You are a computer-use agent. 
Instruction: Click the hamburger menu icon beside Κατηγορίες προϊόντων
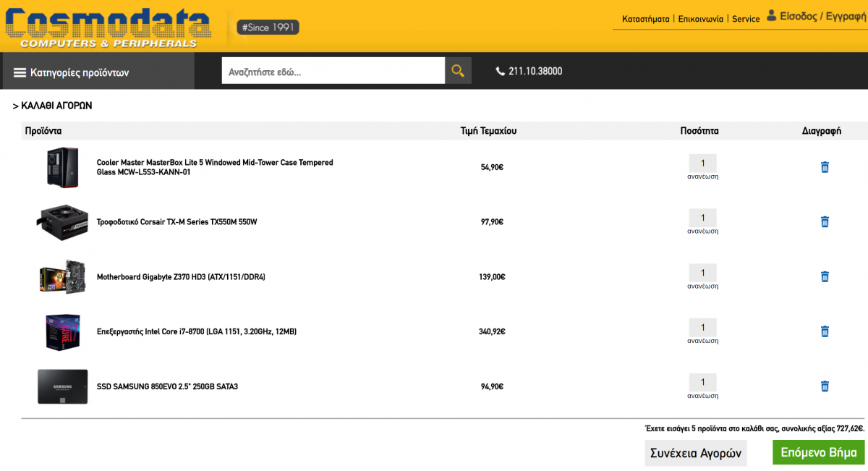click(20, 72)
